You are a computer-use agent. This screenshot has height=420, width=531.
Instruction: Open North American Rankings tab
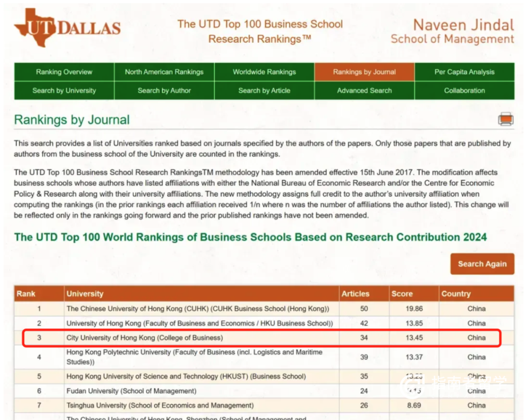[x=164, y=72]
